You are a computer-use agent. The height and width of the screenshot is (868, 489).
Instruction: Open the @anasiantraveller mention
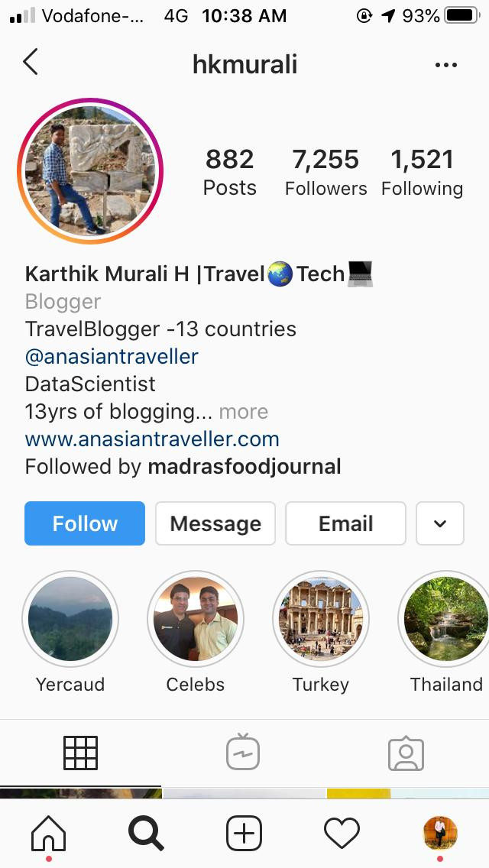coord(112,357)
